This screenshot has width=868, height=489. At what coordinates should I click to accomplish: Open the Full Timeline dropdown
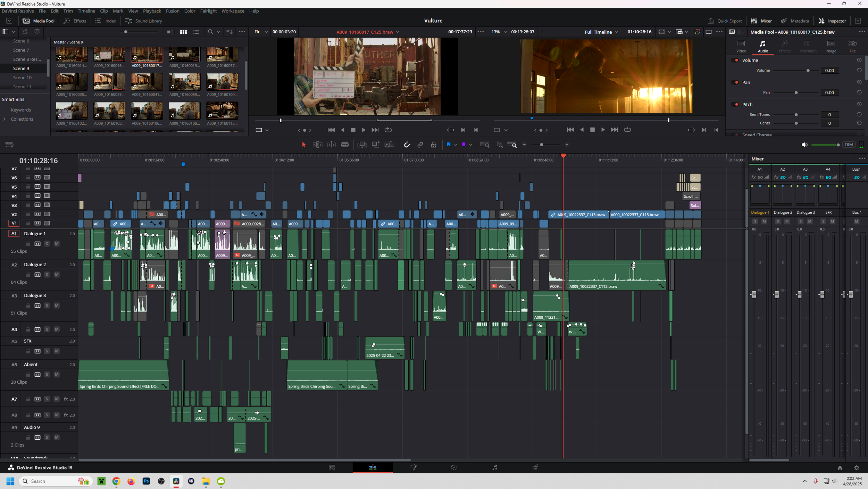click(601, 32)
